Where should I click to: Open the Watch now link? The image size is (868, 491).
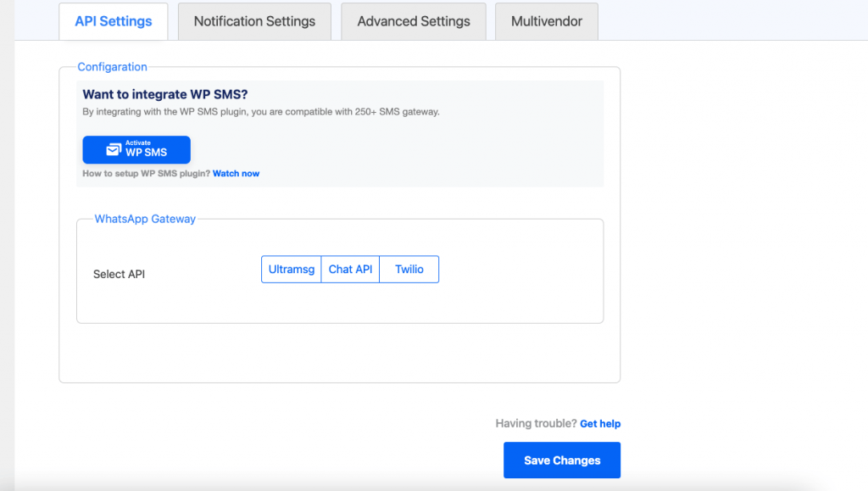[236, 173]
